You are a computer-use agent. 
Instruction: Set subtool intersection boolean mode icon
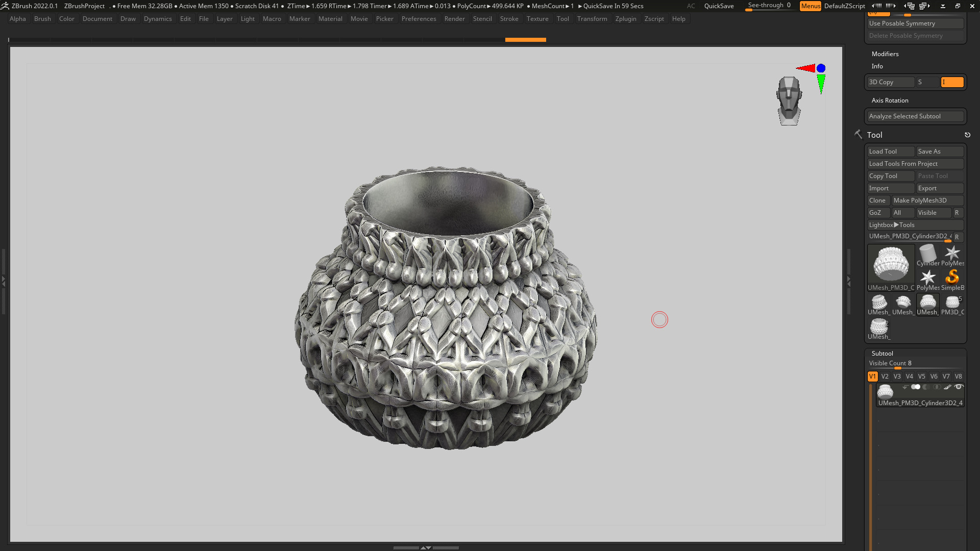(937, 387)
